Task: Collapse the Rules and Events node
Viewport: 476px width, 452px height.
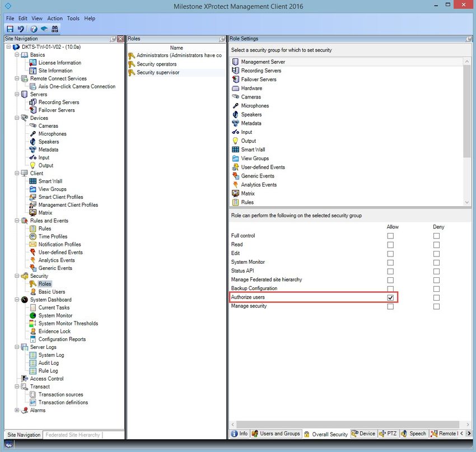Action: (x=17, y=220)
